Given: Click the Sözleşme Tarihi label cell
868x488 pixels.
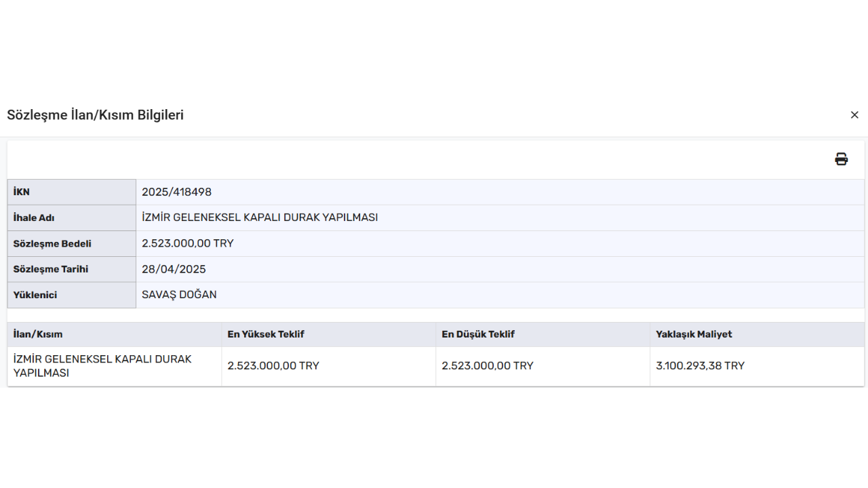Looking at the screenshot, I should 51,269.
